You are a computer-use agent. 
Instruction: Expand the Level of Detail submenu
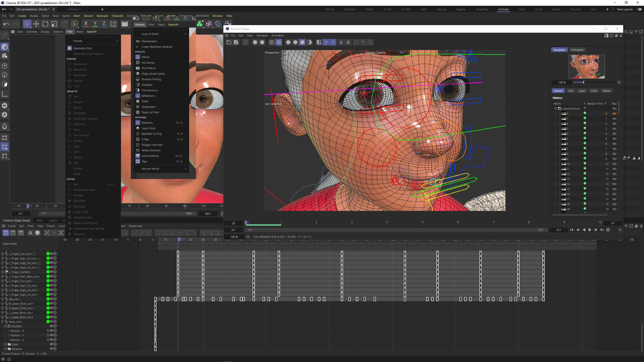point(150,34)
